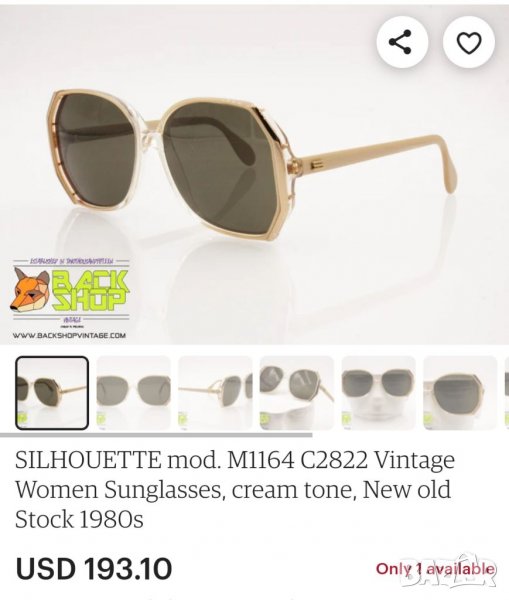This screenshot has height=600, width=509.
Task: Show the sixth close-up lens thumbnail
Action: 460,393
